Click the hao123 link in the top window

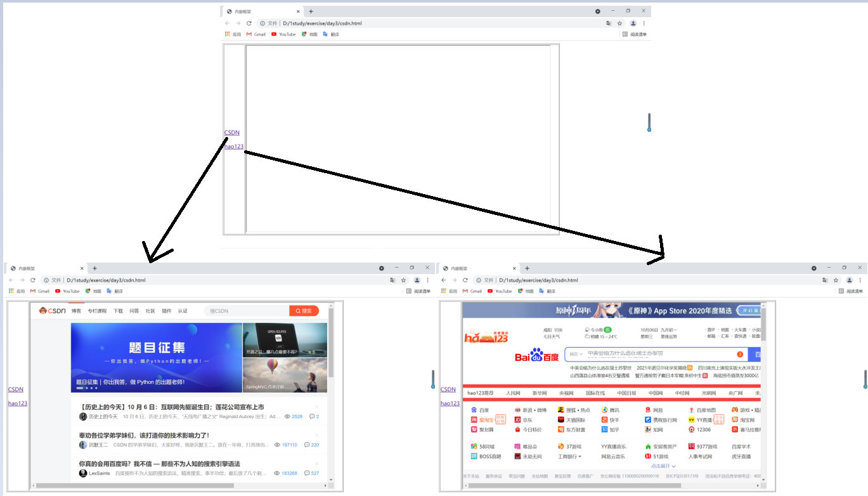(x=233, y=147)
